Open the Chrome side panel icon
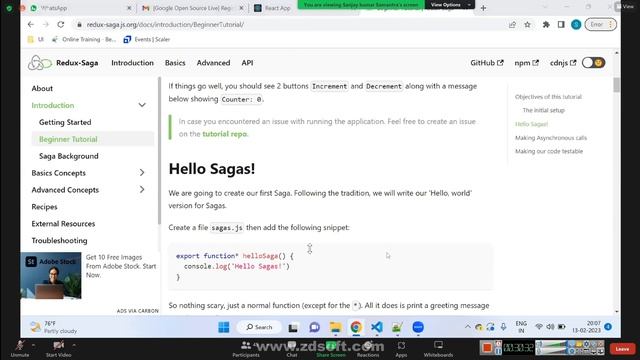 pyautogui.click(x=561, y=25)
